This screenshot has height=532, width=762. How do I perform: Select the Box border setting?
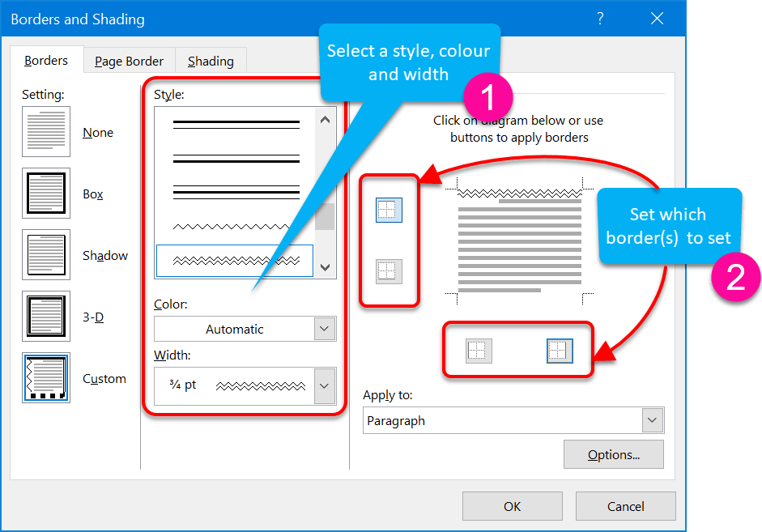coord(46,193)
